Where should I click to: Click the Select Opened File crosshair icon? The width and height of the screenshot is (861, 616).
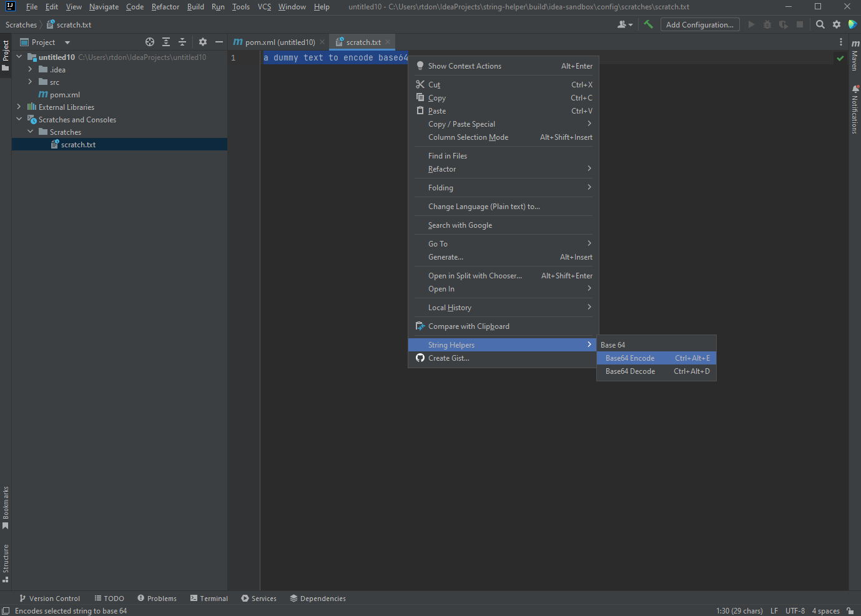[x=149, y=42]
